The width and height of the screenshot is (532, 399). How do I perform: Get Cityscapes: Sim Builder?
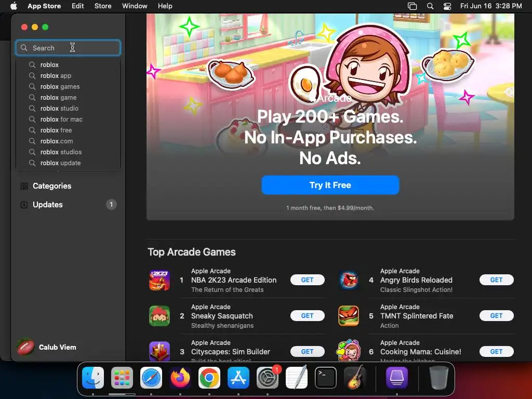(307, 352)
